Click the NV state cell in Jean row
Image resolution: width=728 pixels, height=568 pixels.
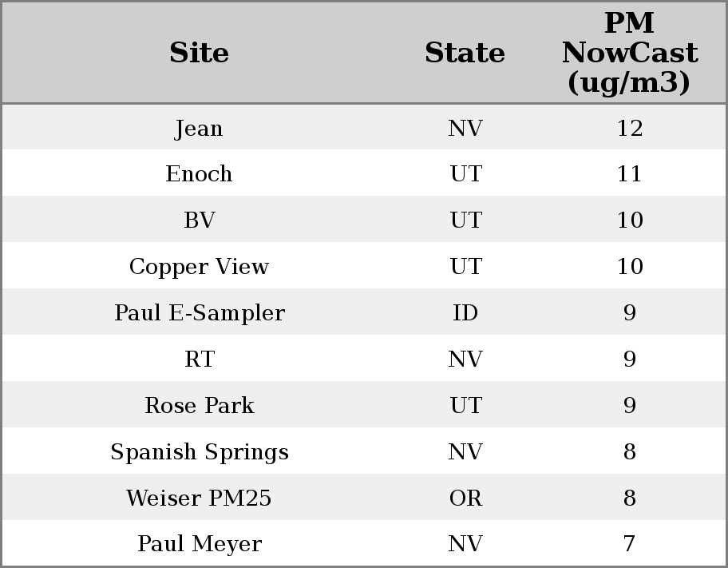coord(465,129)
